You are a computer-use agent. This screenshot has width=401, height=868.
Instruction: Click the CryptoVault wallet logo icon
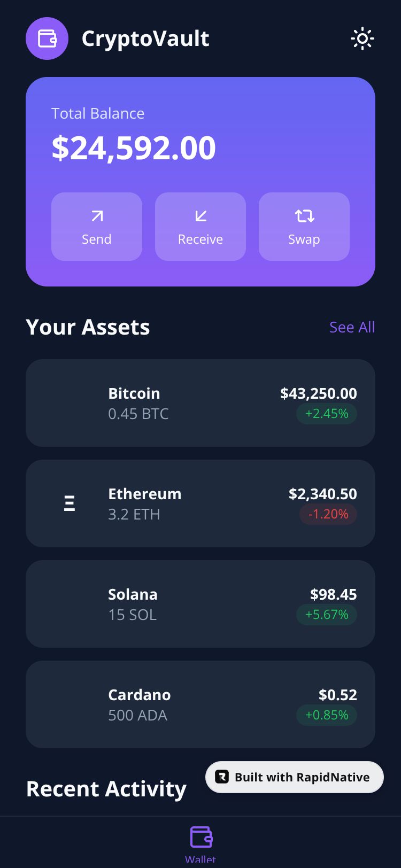pos(47,38)
